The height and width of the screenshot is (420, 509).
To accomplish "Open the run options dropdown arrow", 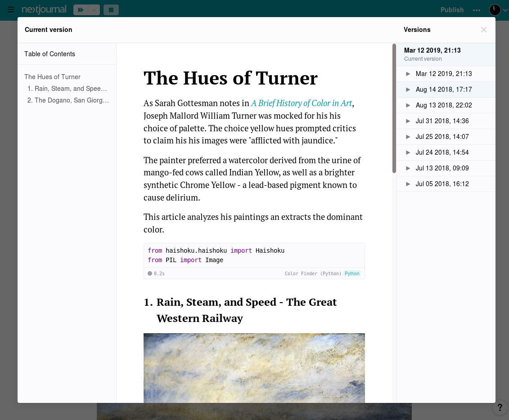I will (x=94, y=10).
